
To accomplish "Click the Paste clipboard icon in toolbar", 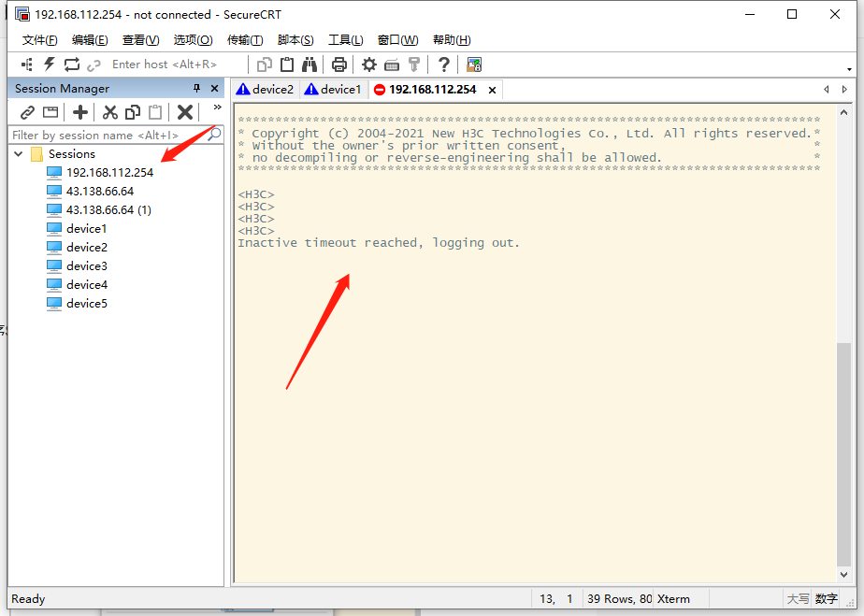I will [x=287, y=64].
